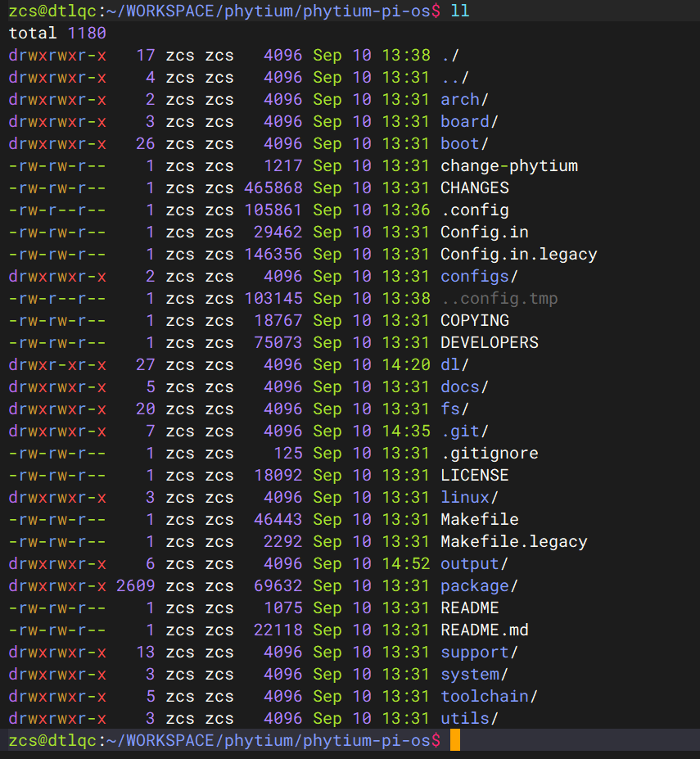This screenshot has height=759, width=700.
Task: Click the orange cursor at bottom prompt
Action: tap(455, 740)
